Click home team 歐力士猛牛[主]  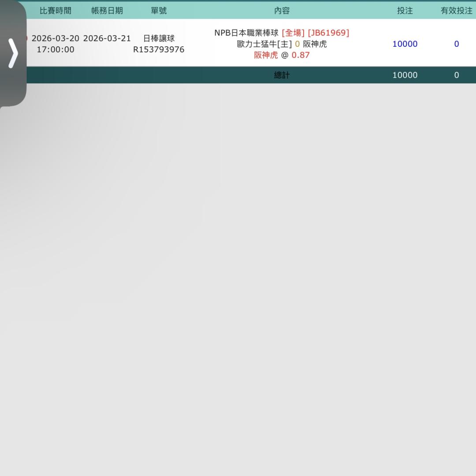264,44
